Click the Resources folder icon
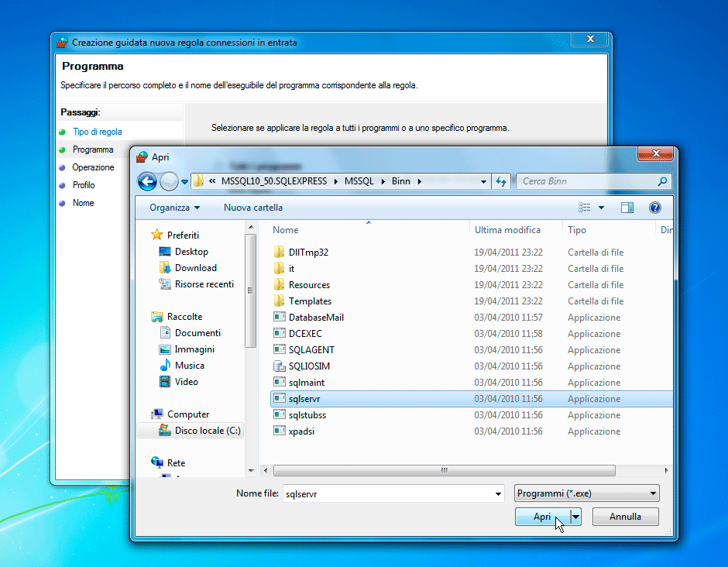 [x=279, y=284]
